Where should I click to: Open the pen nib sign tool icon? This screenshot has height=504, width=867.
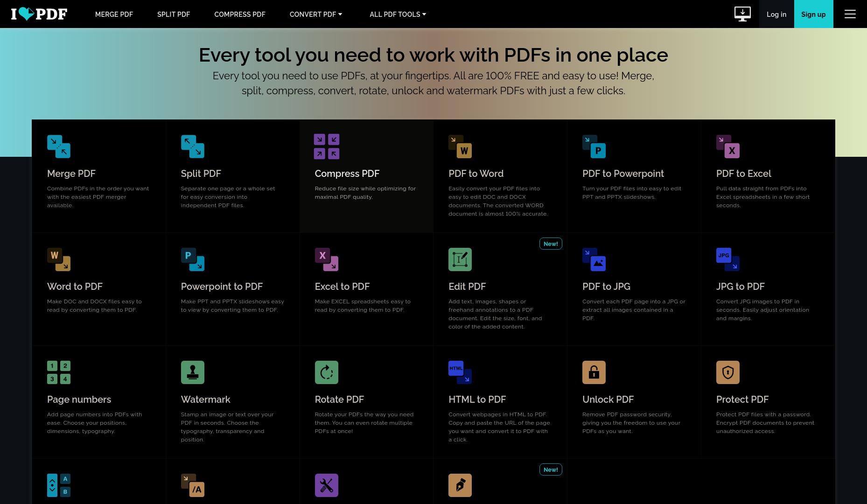click(460, 485)
